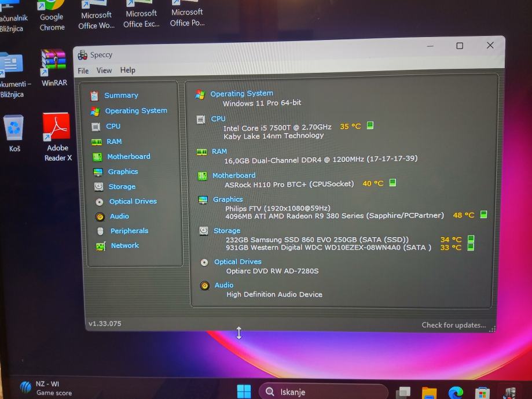
Task: Select RAM in the sidebar list
Action: click(114, 141)
